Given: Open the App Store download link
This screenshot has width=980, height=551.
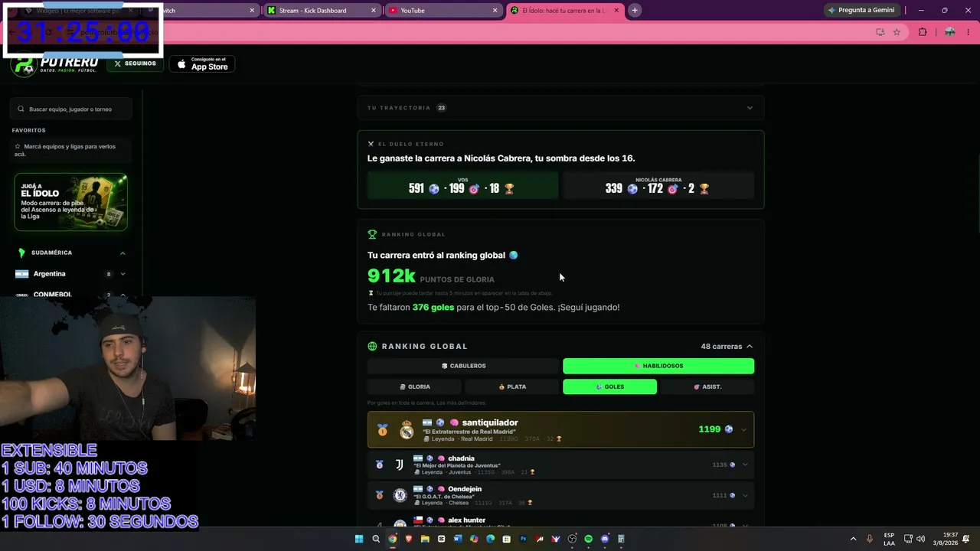Looking at the screenshot, I should tap(202, 64).
